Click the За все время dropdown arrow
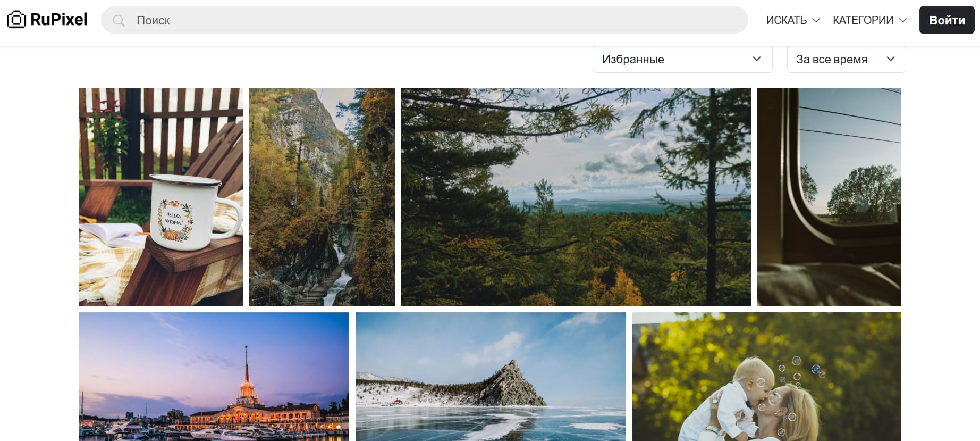The width and height of the screenshot is (980, 441). coord(891,59)
